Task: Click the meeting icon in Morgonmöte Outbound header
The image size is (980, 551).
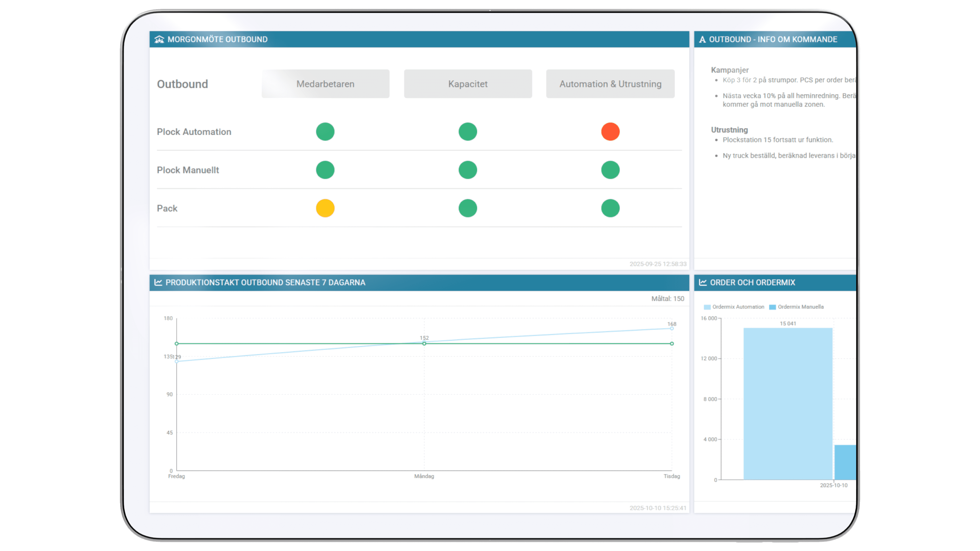Action: pos(159,39)
